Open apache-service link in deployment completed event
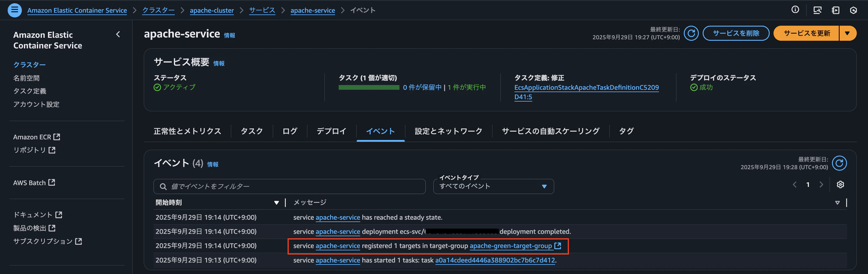 point(338,231)
